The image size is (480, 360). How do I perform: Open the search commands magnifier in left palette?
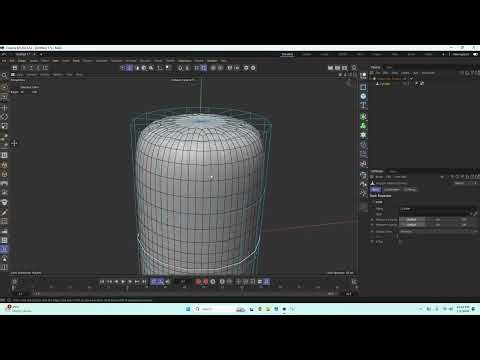click(x=4, y=76)
